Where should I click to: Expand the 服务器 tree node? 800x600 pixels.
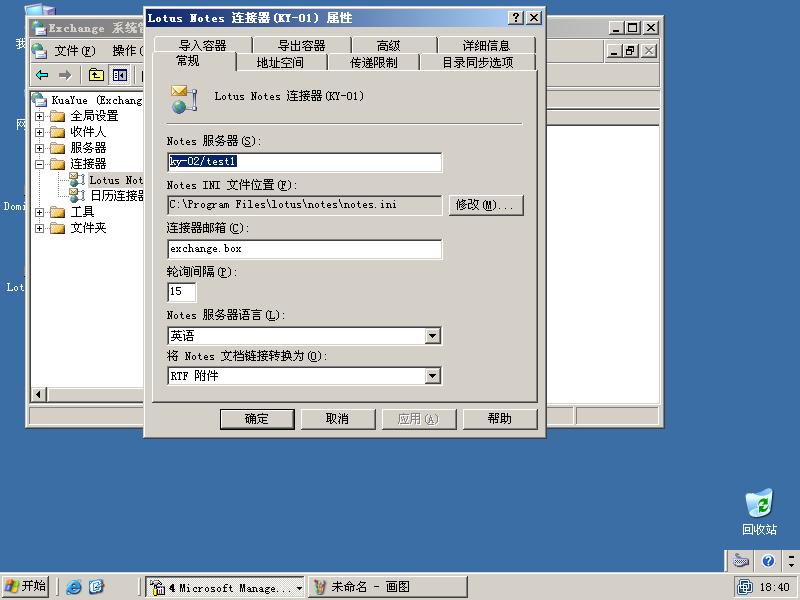coord(39,148)
